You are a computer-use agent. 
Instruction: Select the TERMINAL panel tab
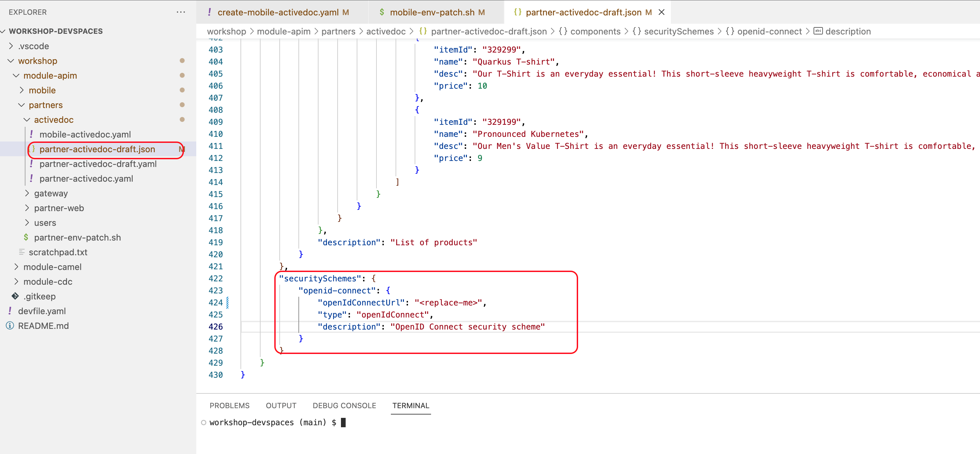tap(411, 405)
